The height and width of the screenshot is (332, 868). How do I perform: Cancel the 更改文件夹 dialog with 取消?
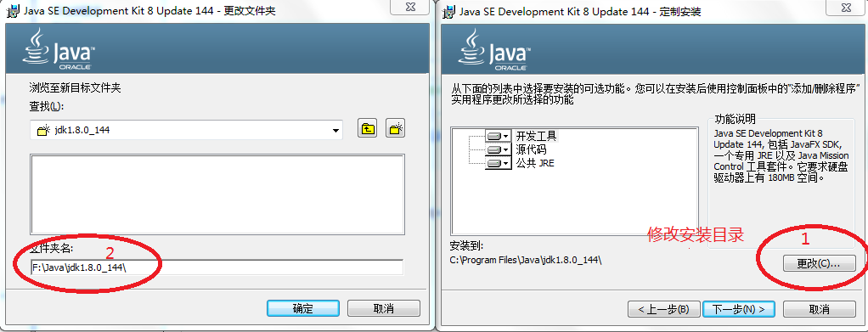point(384,308)
